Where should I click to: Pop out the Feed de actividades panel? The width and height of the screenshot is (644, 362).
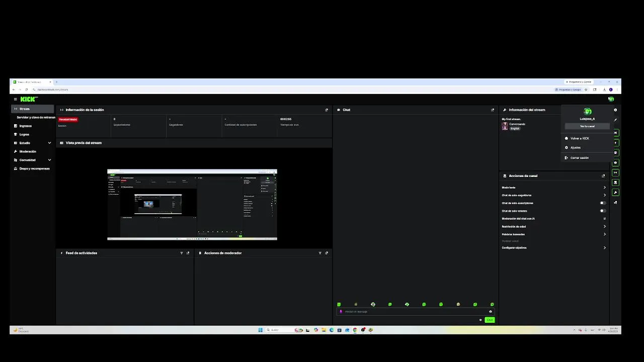pos(188,253)
